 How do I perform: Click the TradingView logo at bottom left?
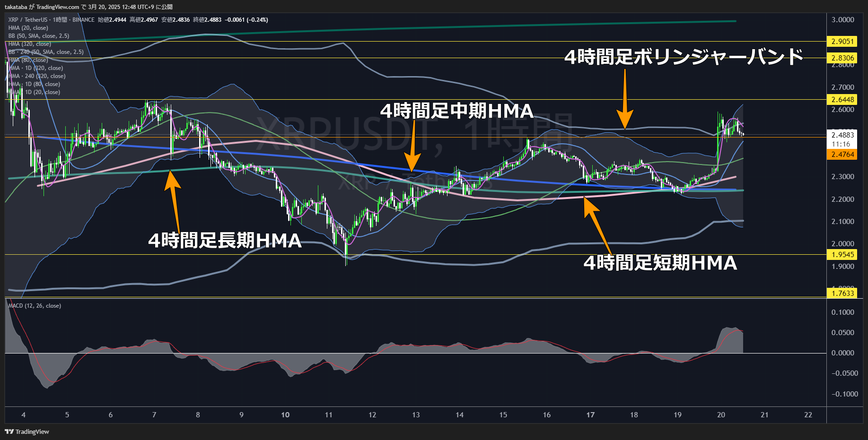click(27, 431)
